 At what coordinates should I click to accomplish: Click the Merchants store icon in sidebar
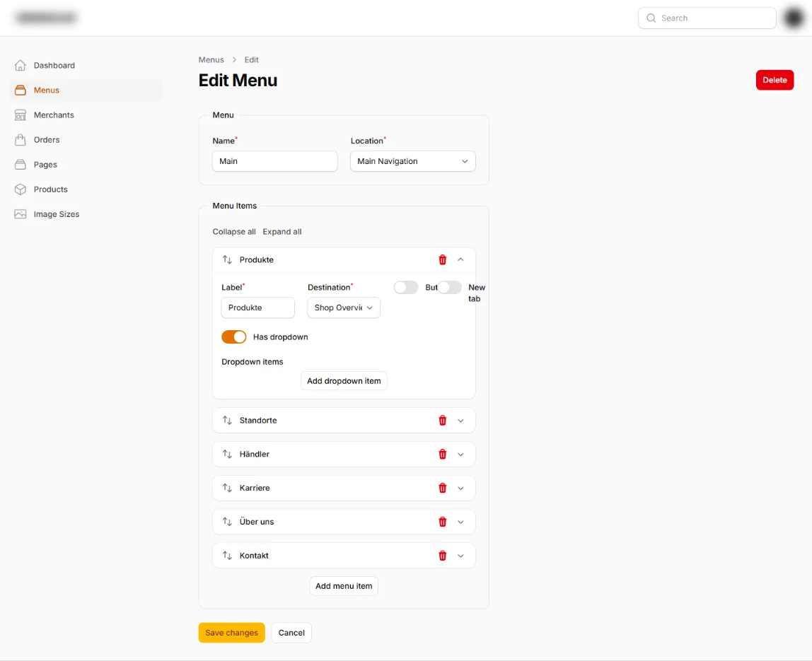[x=21, y=115]
